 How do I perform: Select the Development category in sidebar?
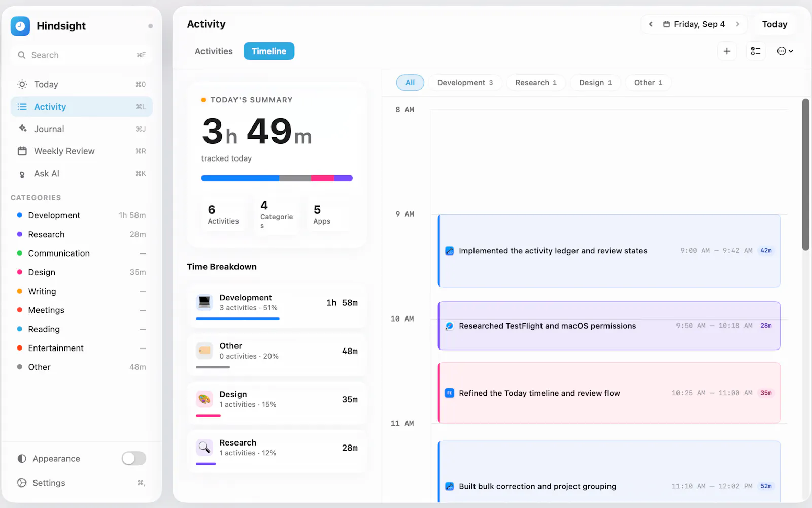pyautogui.click(x=82, y=215)
